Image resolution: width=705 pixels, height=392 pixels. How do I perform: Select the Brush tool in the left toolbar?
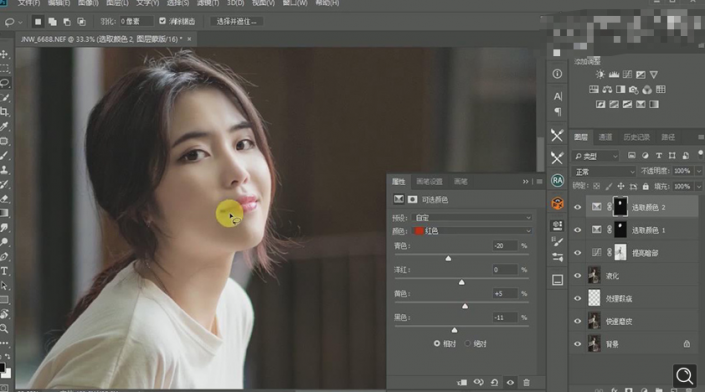tap(4, 155)
